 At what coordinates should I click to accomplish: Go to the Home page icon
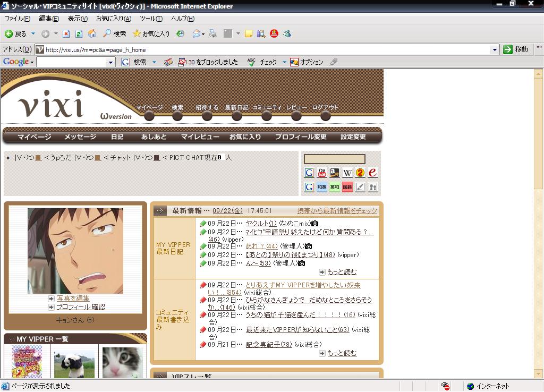click(x=92, y=33)
